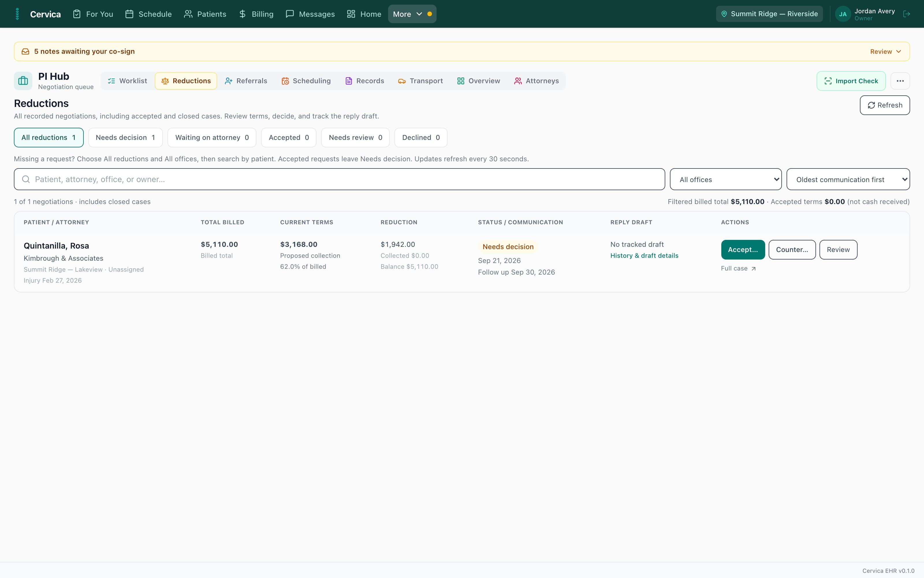This screenshot has width=924, height=578.
Task: Click the PI Hub briefcase icon
Action: [23, 81]
